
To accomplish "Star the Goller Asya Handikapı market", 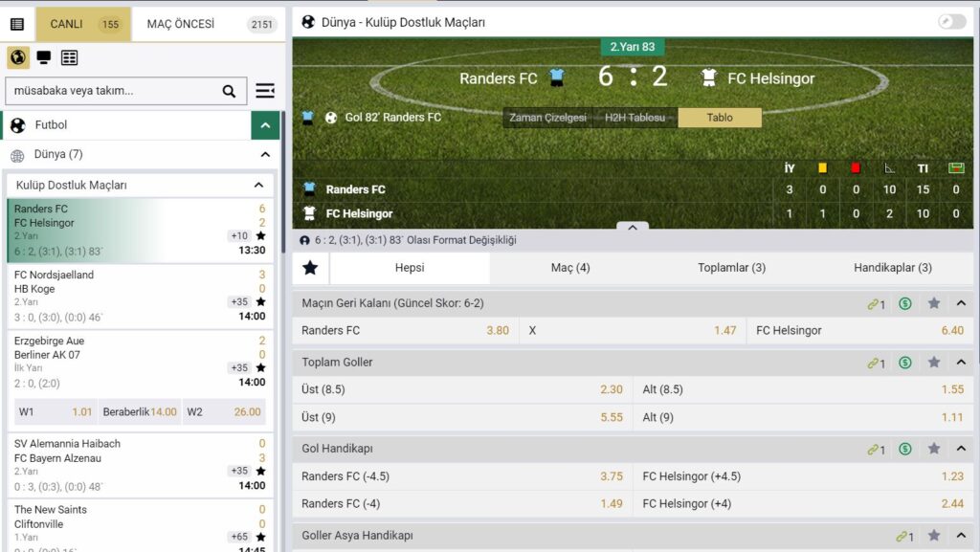I will (x=934, y=535).
